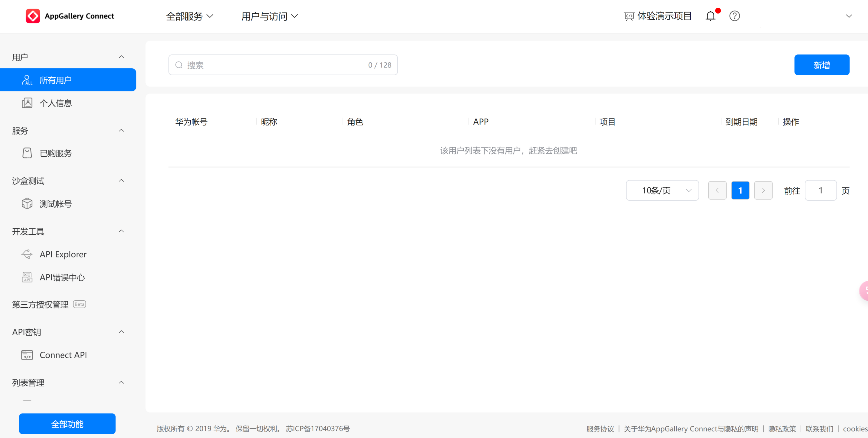Collapse the API密钥 sidebar section
Screen dimensions: 868x438
point(121,332)
